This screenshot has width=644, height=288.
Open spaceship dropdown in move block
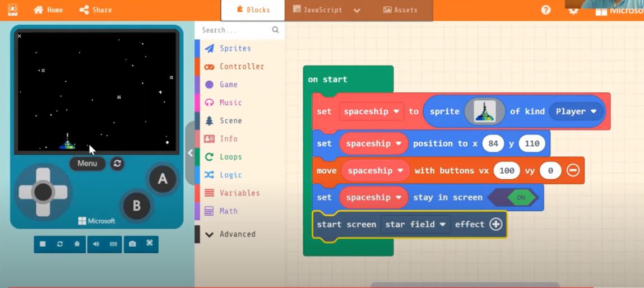(376, 170)
